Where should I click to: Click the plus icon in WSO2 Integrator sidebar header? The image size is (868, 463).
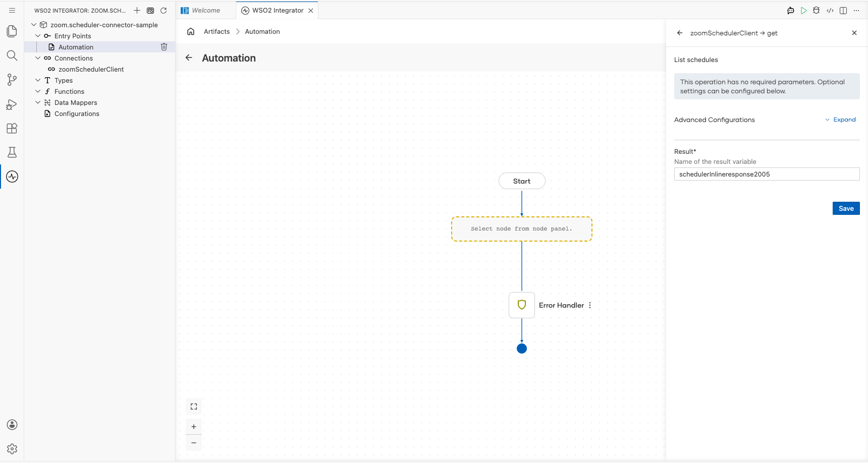(x=137, y=10)
